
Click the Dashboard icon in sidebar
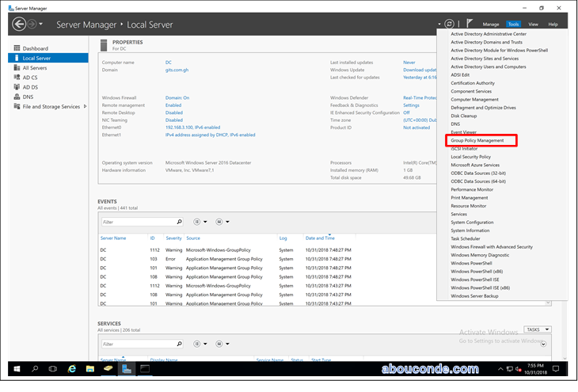coord(17,48)
